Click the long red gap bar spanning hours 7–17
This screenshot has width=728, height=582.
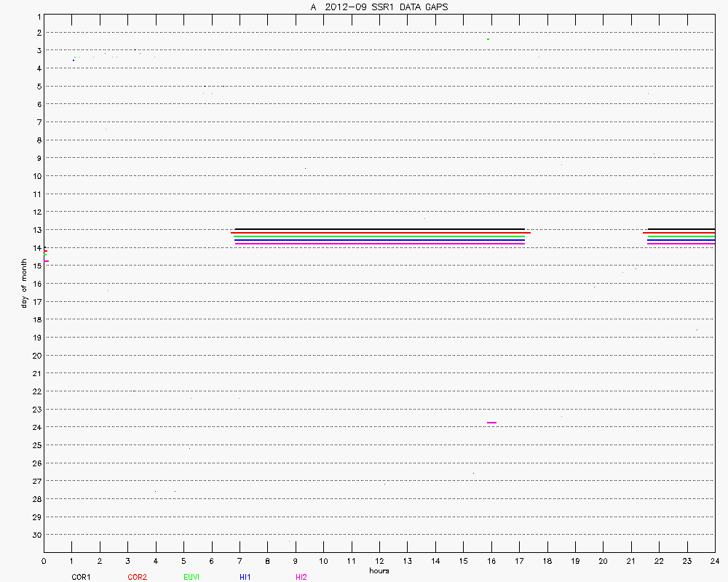tap(379, 234)
